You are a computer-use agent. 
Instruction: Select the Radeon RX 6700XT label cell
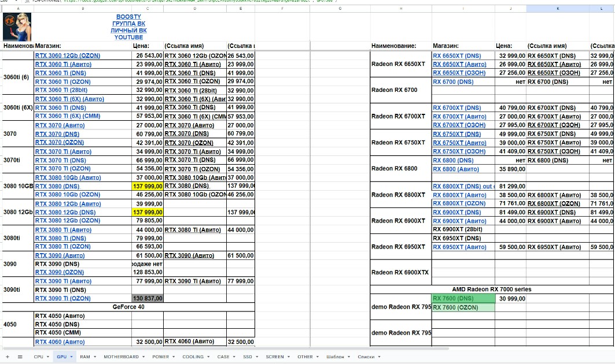click(401, 116)
